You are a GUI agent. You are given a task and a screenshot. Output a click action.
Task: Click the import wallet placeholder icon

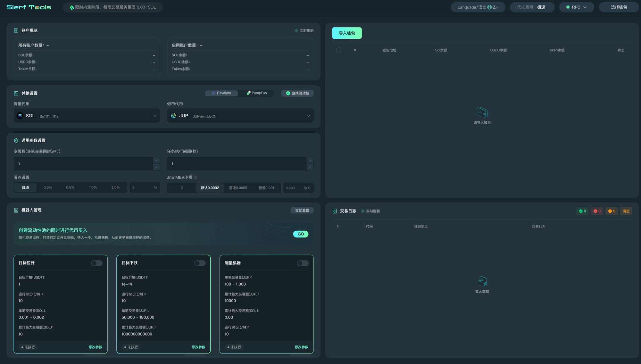tap(482, 112)
